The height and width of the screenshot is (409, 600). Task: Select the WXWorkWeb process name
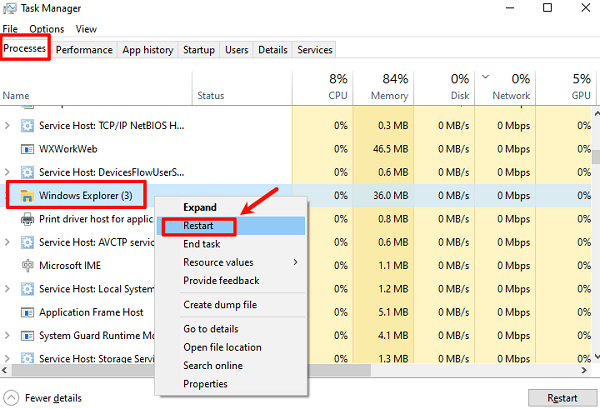pos(68,149)
